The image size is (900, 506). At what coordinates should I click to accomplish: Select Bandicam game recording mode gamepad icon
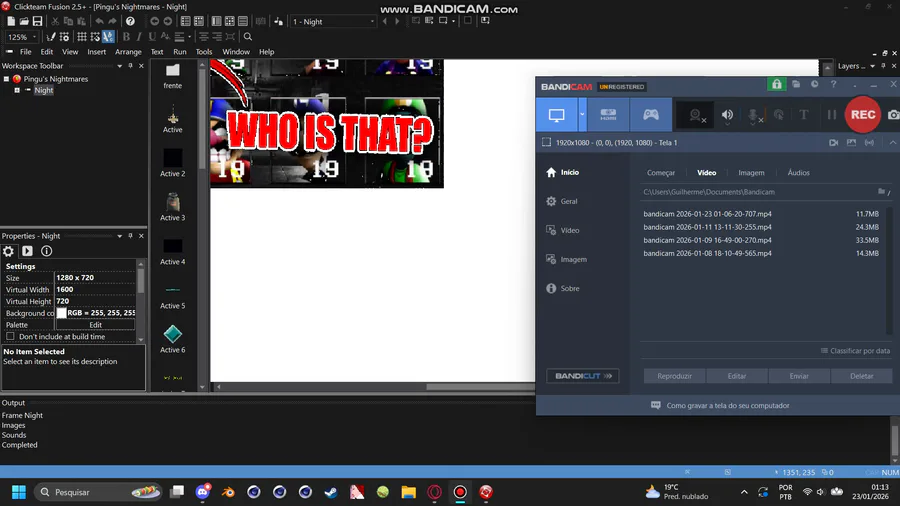click(650, 115)
